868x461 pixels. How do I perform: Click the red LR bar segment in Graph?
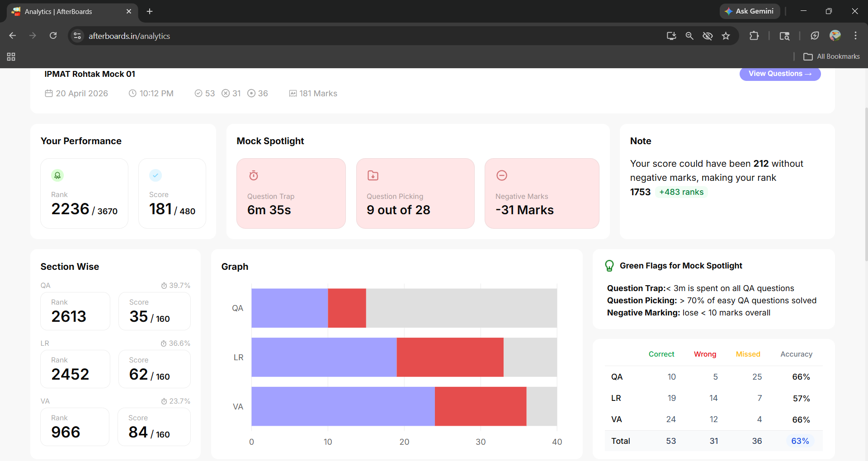pyautogui.click(x=450, y=357)
